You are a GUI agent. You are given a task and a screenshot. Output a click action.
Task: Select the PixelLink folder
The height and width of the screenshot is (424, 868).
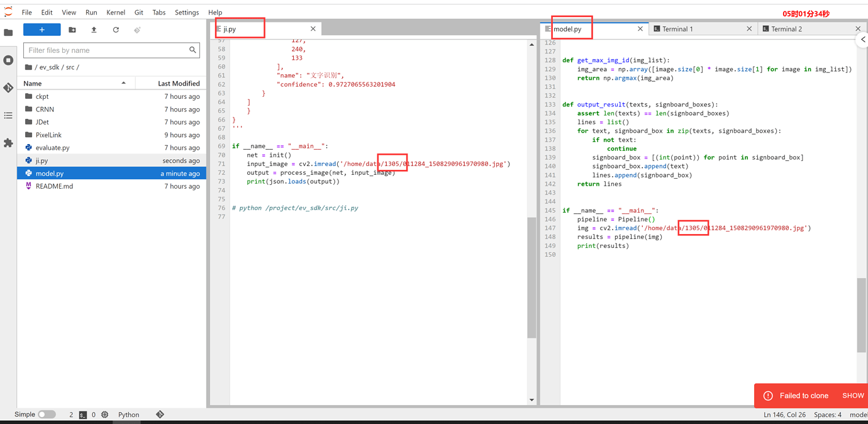coord(111,135)
